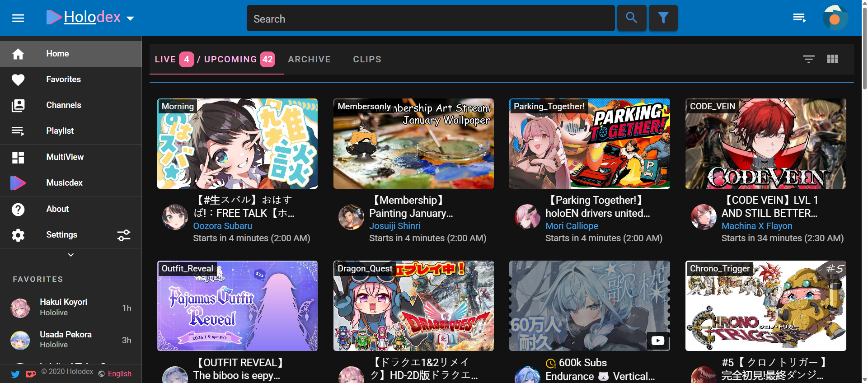Expand the organization dropdown beside Holodex

click(131, 19)
